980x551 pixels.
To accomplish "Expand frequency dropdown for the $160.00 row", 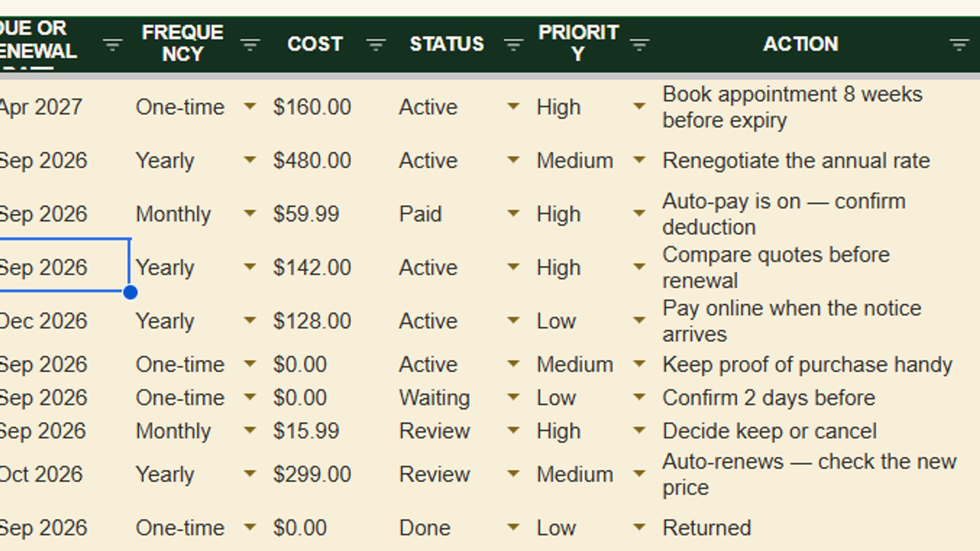I will [x=250, y=106].
